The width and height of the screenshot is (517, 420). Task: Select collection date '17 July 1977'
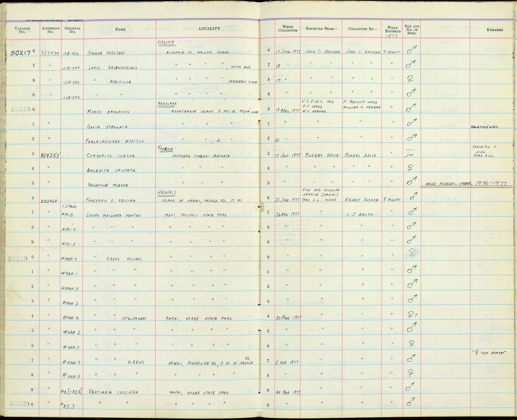click(288, 156)
